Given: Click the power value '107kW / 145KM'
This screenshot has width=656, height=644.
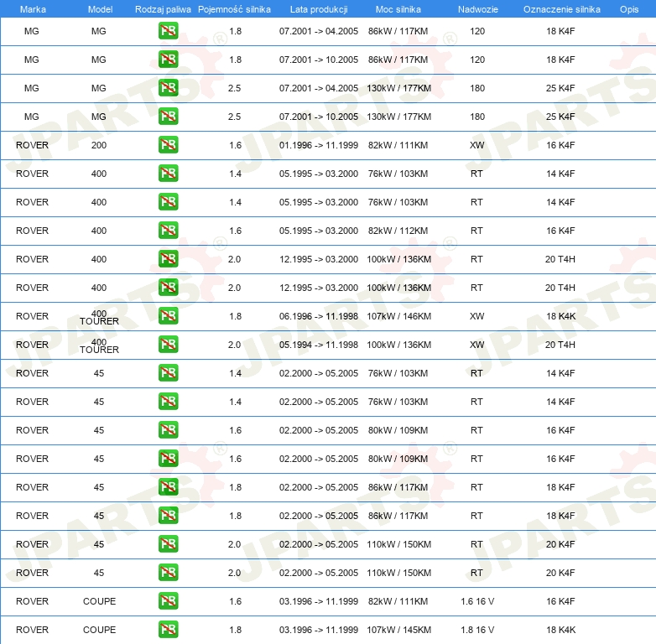Looking at the screenshot, I should tap(398, 630).
